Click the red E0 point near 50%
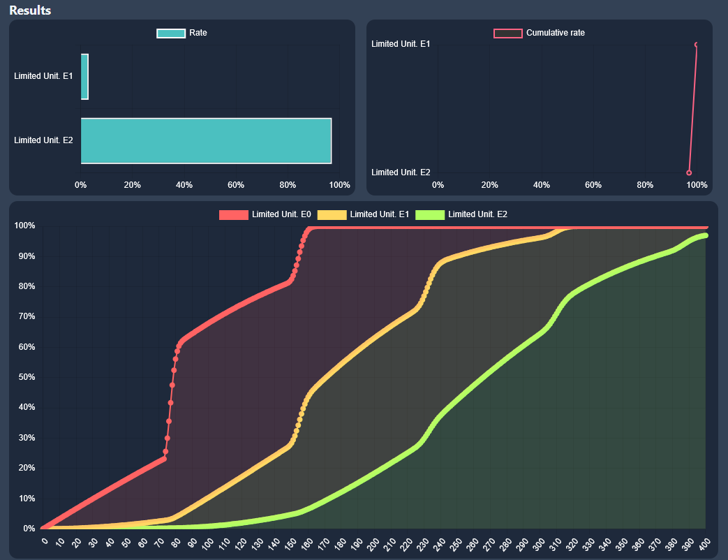Viewport: 728px width, 560px height. point(174,371)
